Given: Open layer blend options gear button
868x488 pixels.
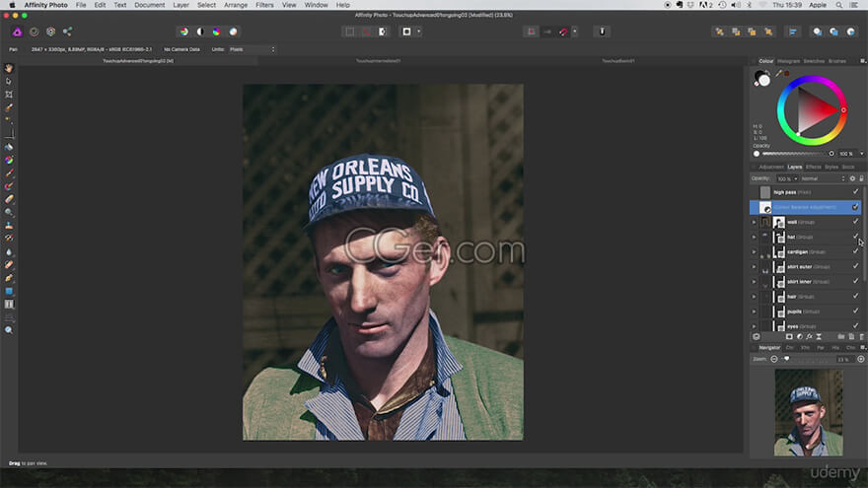Looking at the screenshot, I should tap(852, 178).
